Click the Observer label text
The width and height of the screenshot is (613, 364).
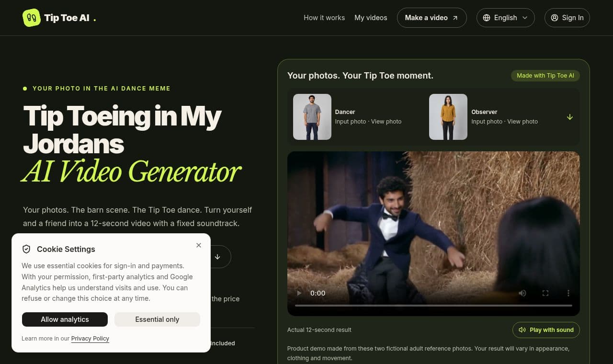(484, 112)
